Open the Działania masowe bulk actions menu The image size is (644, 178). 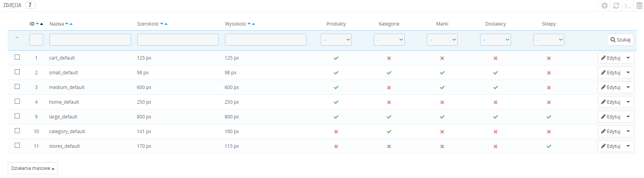click(33, 168)
